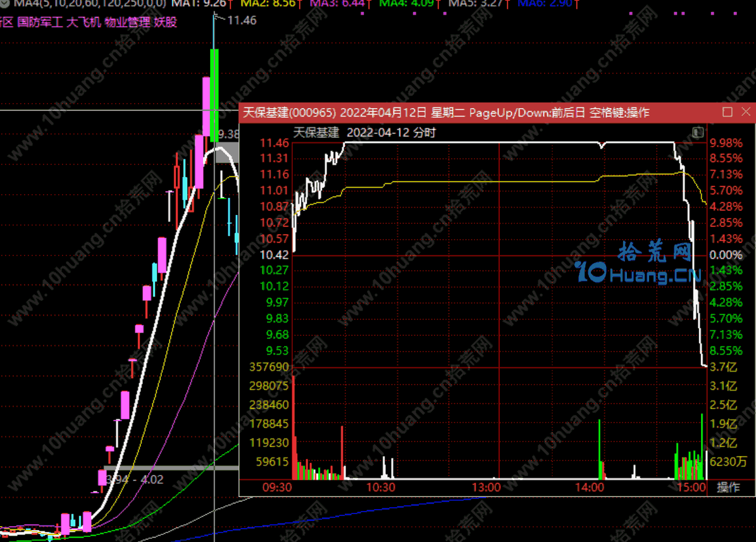Image resolution: width=756 pixels, height=542 pixels.
Task: Click the 11.01 price axis label
Action: [x=275, y=190]
